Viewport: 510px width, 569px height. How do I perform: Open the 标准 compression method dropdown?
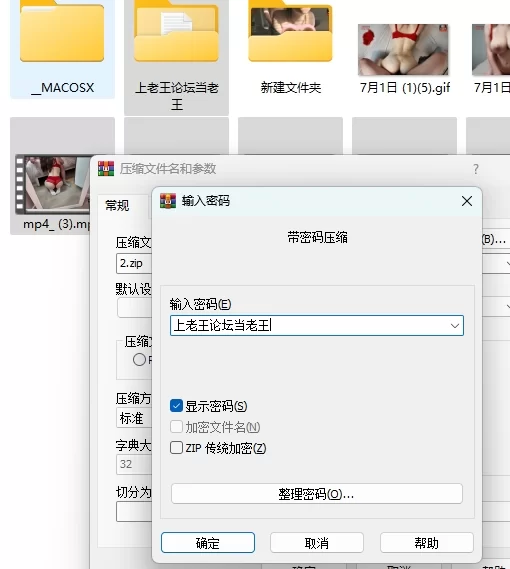click(134, 418)
